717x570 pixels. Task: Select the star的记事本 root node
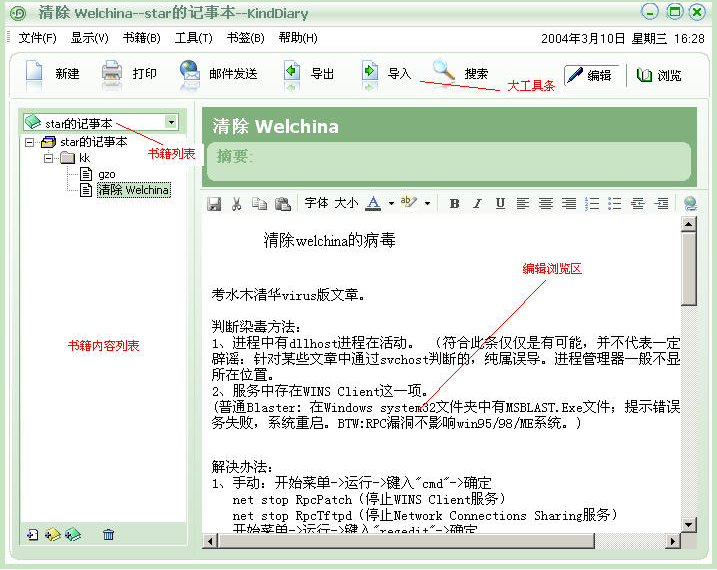[x=93, y=142]
